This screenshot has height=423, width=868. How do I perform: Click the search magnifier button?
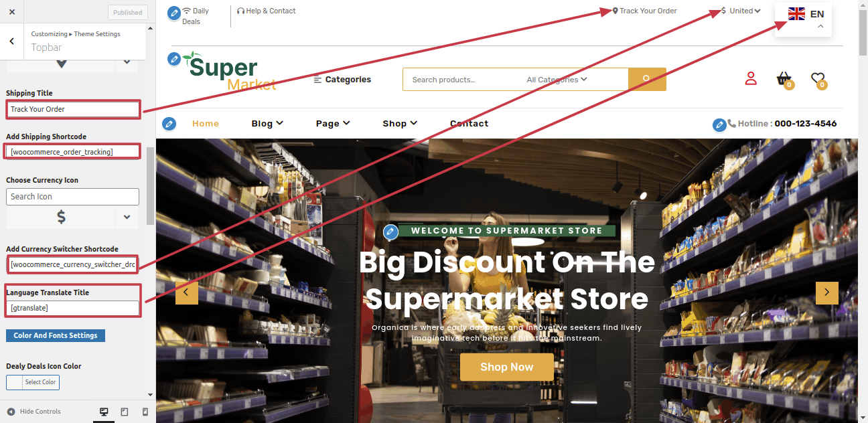tap(647, 79)
